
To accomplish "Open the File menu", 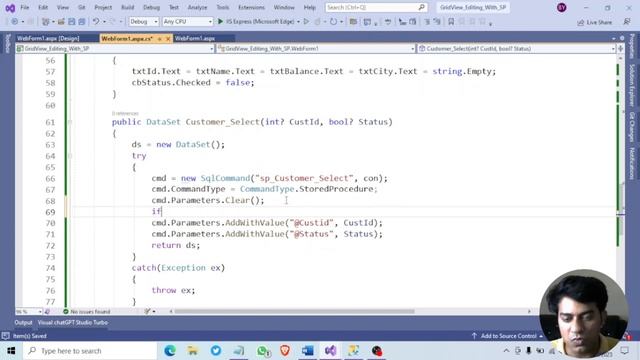I will click(24, 7).
